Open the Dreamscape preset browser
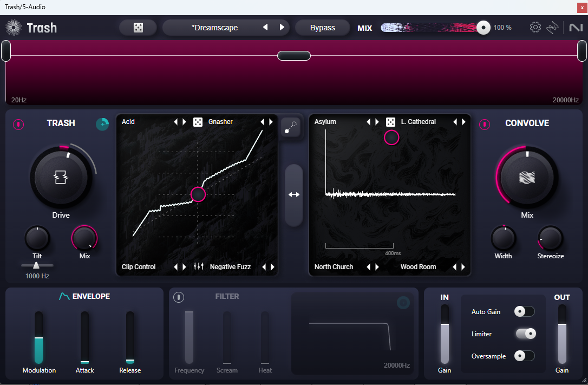 coord(215,28)
